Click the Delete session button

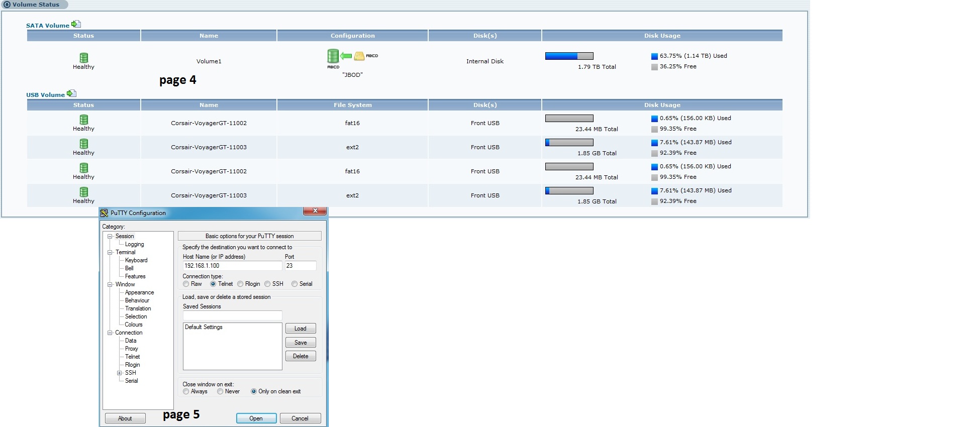pos(301,356)
